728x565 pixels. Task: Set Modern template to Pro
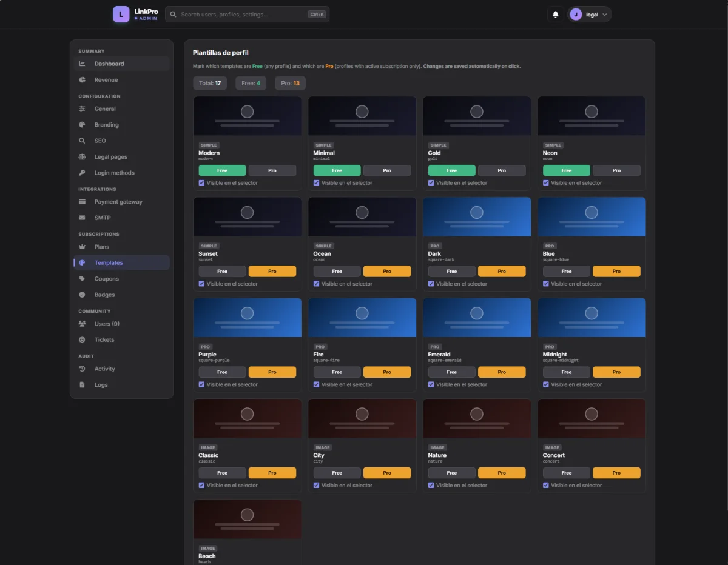[272, 170]
